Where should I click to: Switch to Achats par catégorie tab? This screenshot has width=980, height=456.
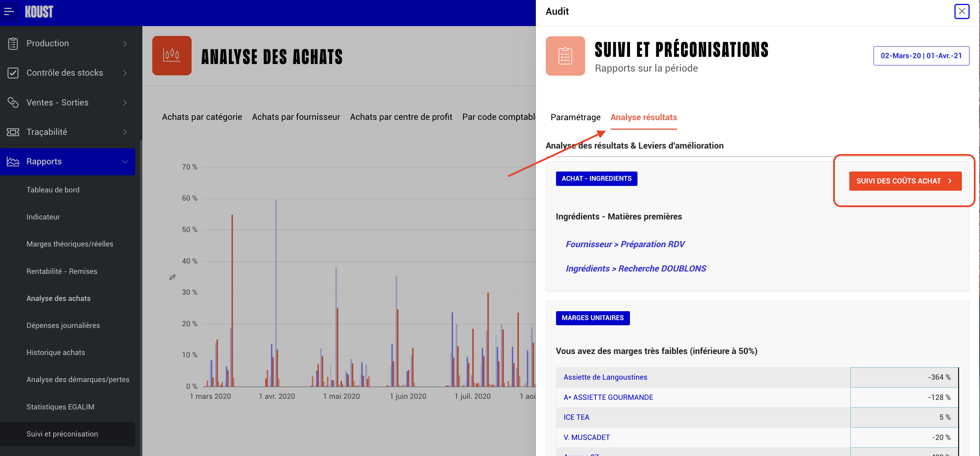click(x=202, y=117)
